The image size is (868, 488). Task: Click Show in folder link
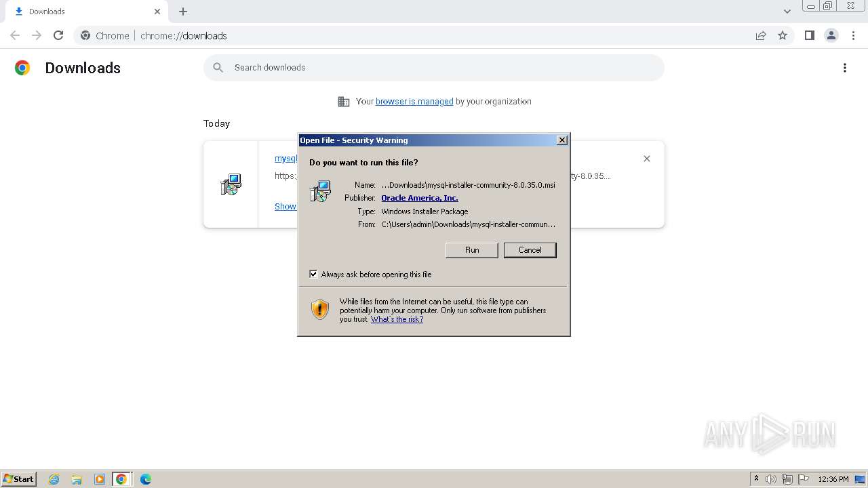285,207
